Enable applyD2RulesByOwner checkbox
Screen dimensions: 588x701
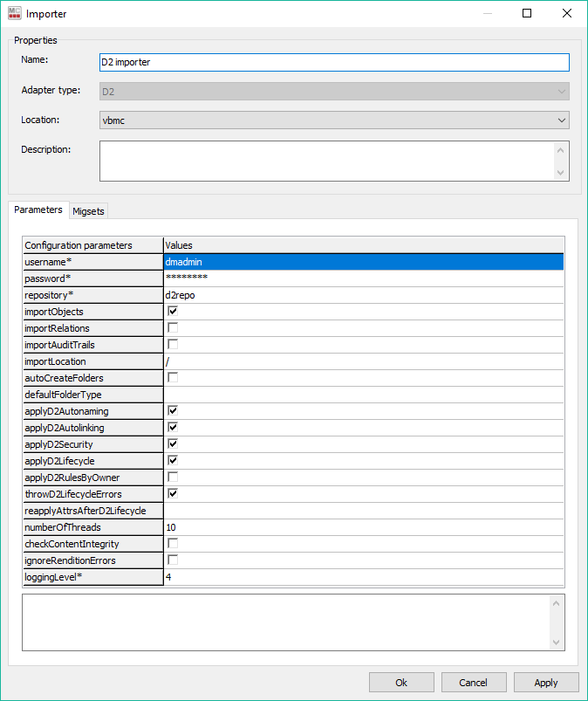173,478
